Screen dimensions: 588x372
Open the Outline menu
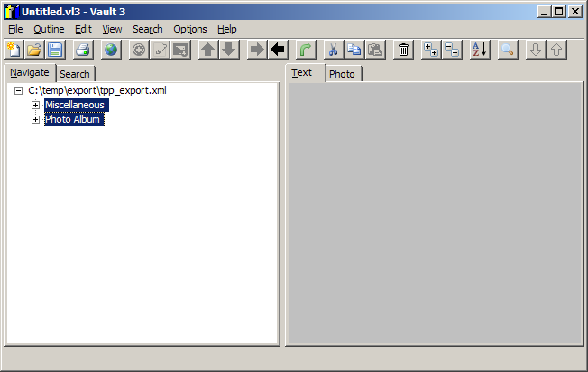tap(49, 29)
